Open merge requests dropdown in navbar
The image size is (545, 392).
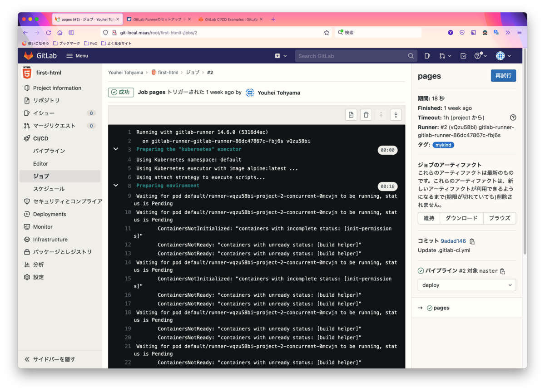coord(445,56)
